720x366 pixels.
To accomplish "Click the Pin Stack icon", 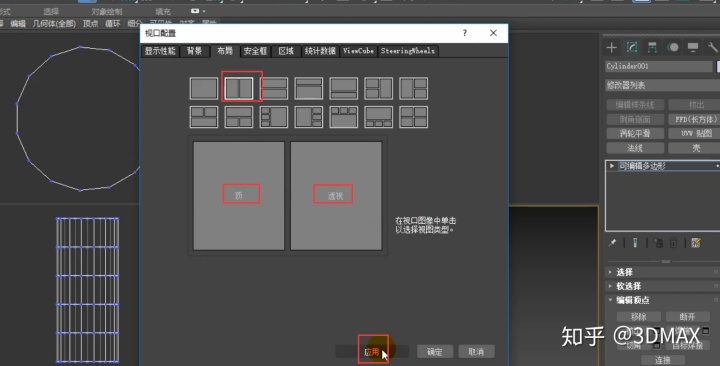I will (612, 243).
